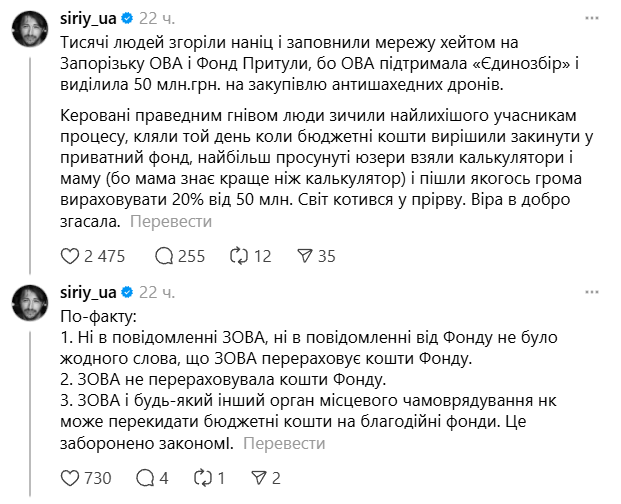Translate the second post via Перевести
Image resolution: width=621 pixels, height=504 pixels.
(x=284, y=444)
